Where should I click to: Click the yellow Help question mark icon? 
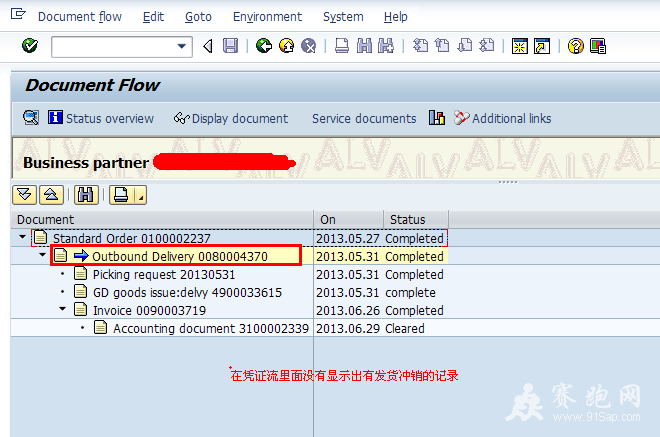[575, 46]
